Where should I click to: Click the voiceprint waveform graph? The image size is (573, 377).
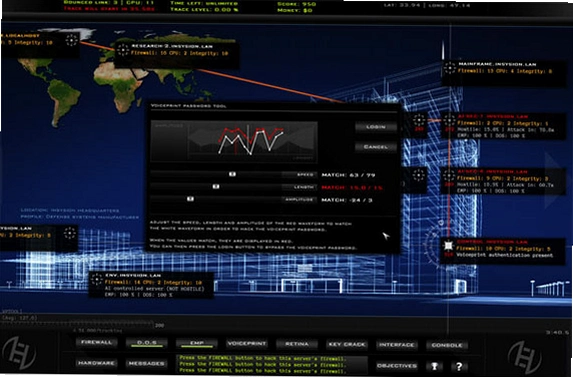234,141
